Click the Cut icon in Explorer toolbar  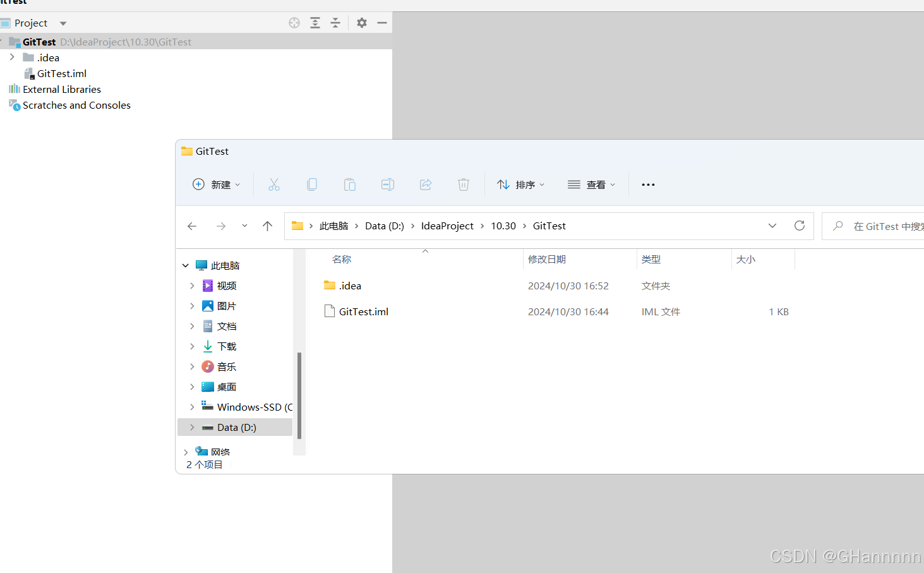[x=274, y=184]
